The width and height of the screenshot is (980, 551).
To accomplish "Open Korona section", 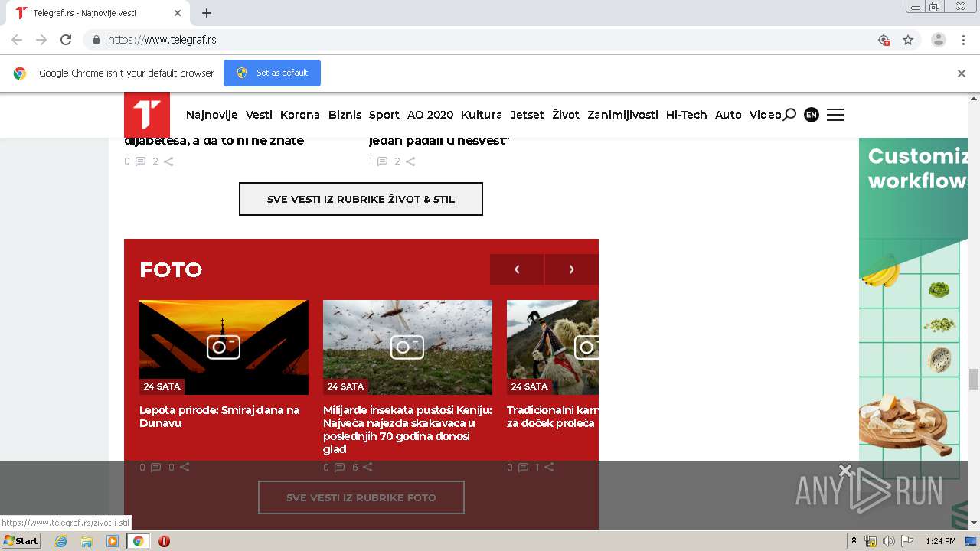I will tap(300, 115).
